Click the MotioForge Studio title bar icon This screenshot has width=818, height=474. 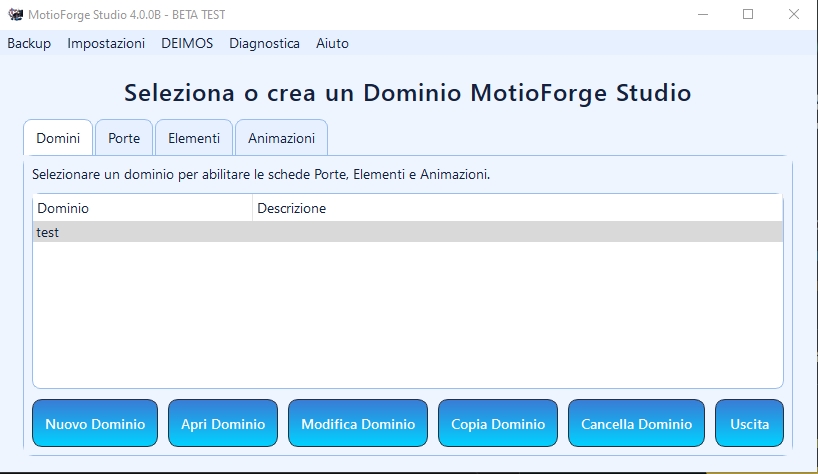[16, 15]
